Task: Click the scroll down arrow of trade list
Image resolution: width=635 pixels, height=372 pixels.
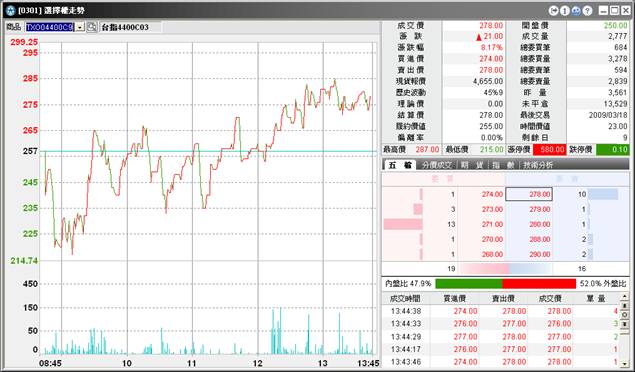Action: (625, 363)
